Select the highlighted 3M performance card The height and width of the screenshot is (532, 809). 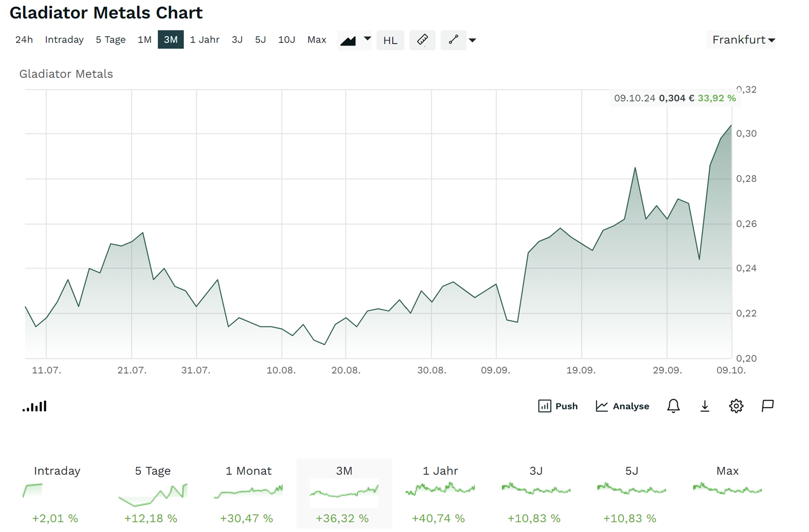(344, 494)
